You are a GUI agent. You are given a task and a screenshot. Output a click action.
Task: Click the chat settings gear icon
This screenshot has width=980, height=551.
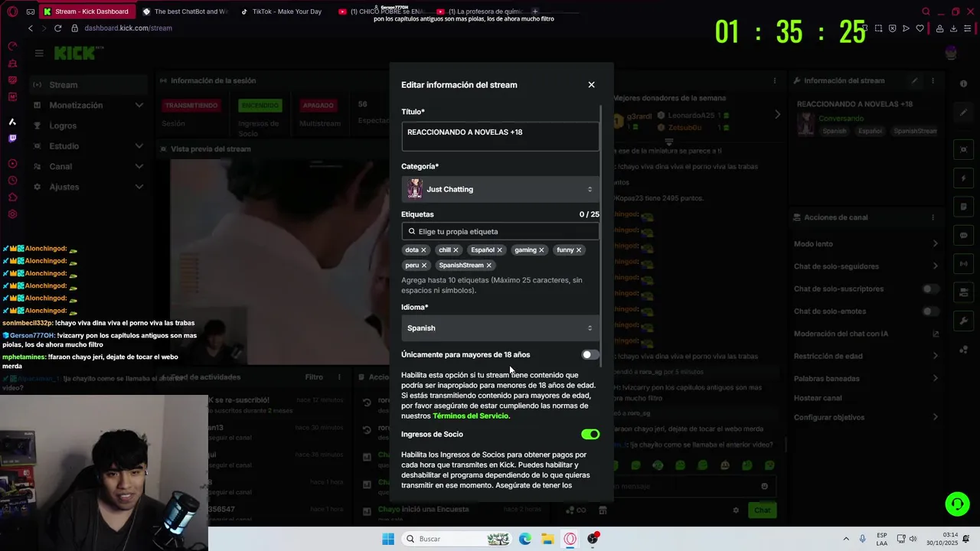(x=736, y=510)
